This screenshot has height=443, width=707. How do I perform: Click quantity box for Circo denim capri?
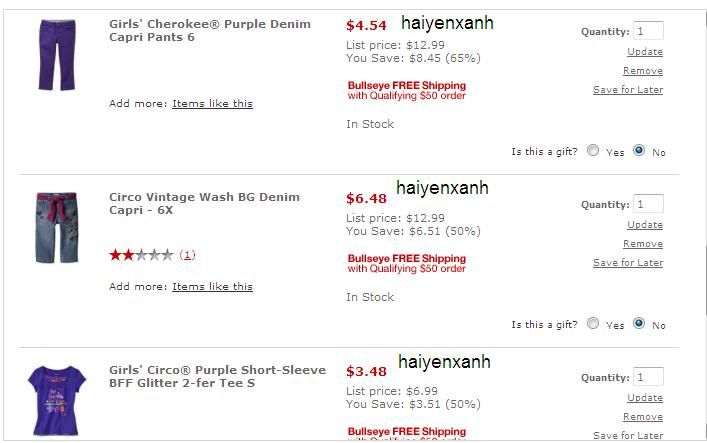[648, 204]
